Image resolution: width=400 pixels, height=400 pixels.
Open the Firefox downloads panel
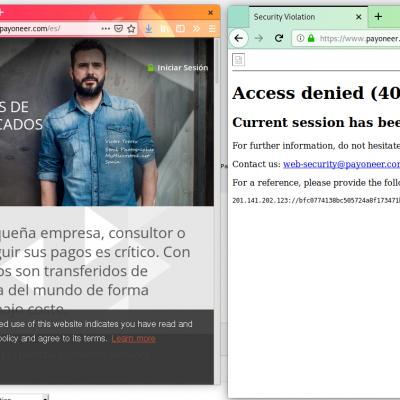pyautogui.click(x=149, y=29)
